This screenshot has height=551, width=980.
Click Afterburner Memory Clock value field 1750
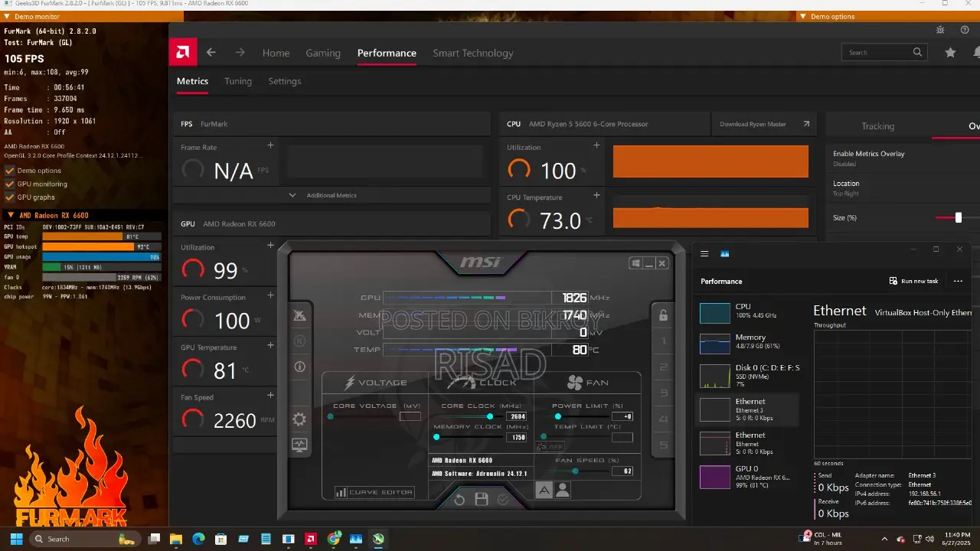(516, 438)
